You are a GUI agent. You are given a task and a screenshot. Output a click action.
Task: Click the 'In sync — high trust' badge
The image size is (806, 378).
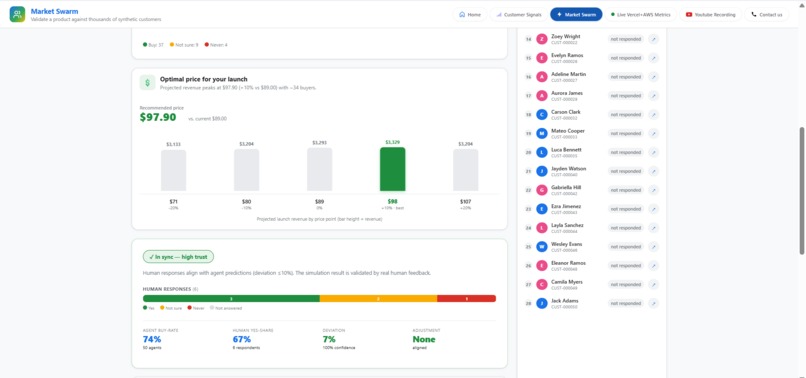point(178,257)
